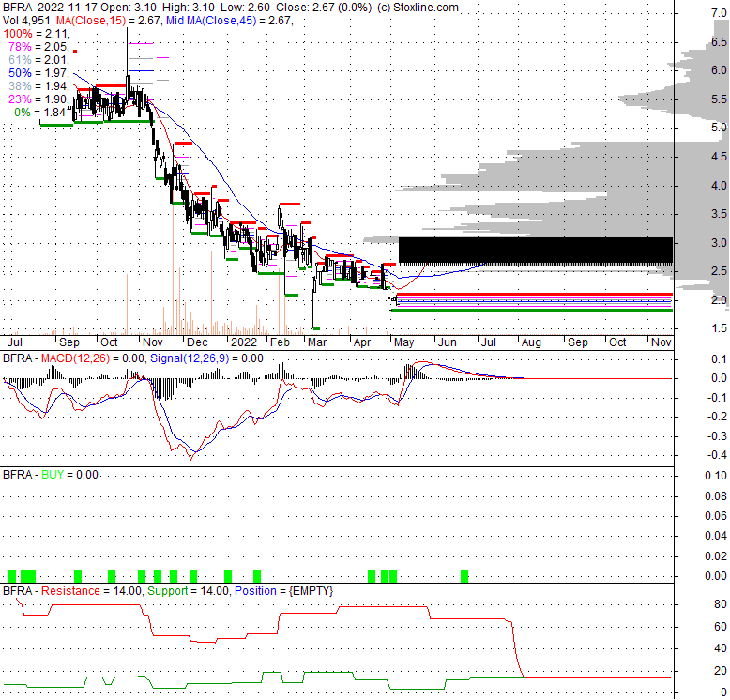Click the 'Resistance = 14.00' label
This screenshot has height=700, width=730.
pos(91,591)
